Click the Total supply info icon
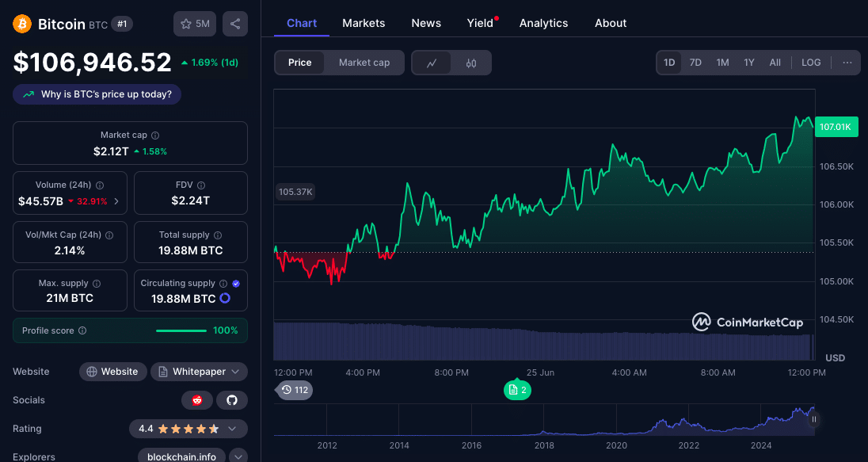The image size is (868, 462). (x=218, y=235)
